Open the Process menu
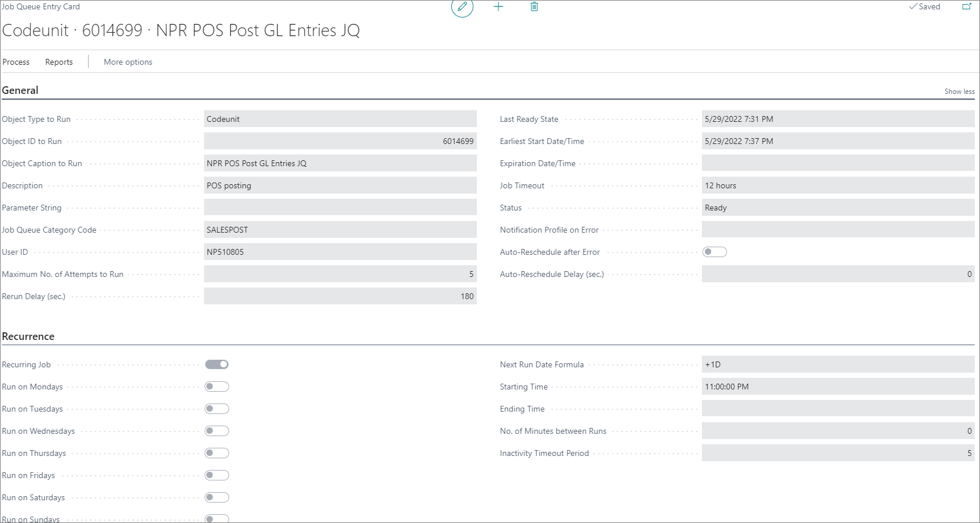Viewport: 980px width, 523px height. click(16, 62)
